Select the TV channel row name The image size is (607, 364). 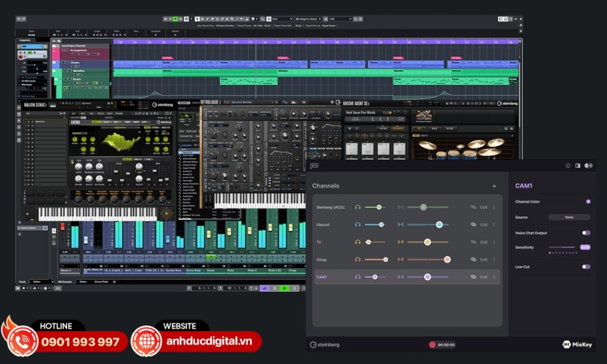pos(319,242)
